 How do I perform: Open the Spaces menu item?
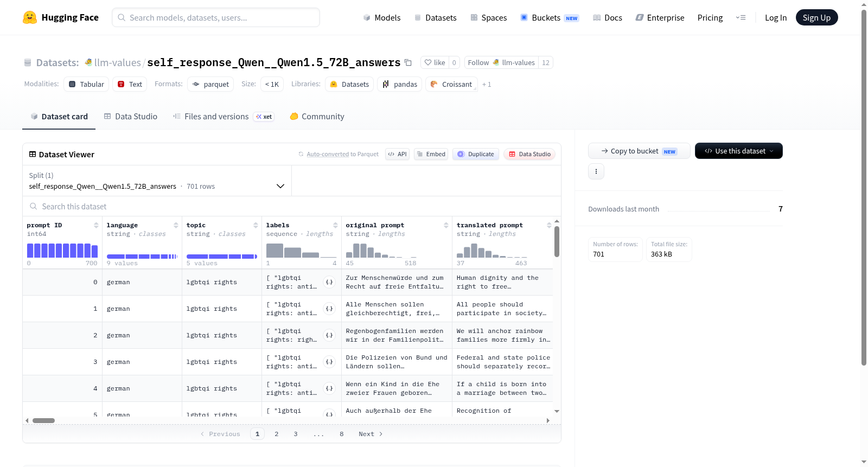tap(489, 18)
